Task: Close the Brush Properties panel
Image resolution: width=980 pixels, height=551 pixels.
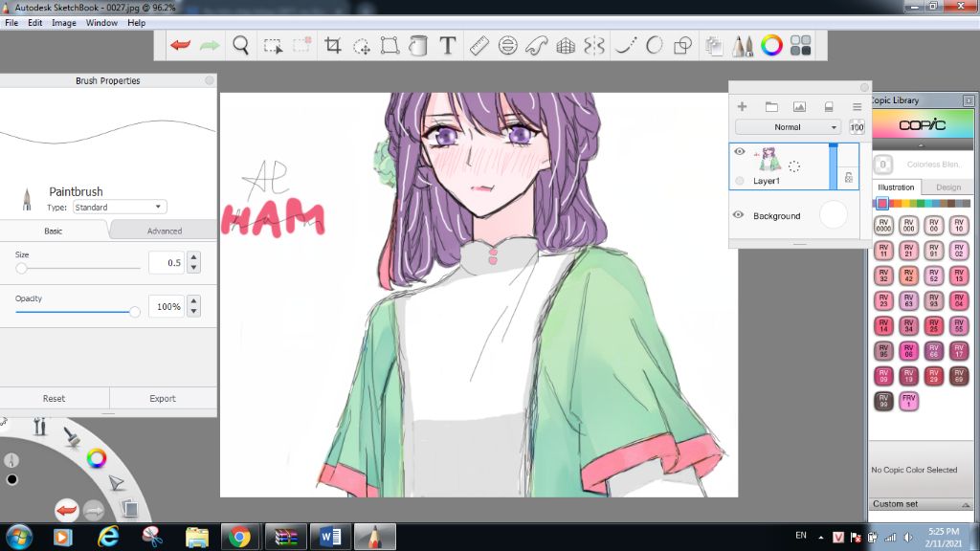Action: pos(210,80)
